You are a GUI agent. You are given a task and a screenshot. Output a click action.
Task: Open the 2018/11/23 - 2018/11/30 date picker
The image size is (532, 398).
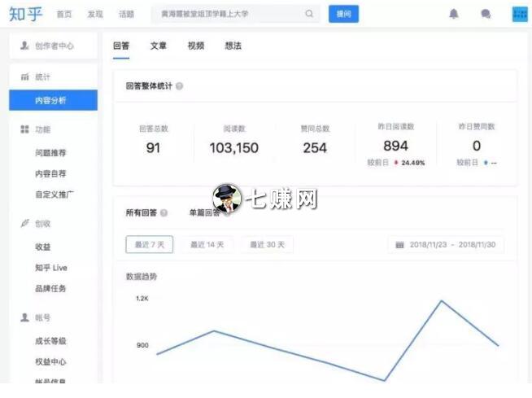tap(446, 244)
